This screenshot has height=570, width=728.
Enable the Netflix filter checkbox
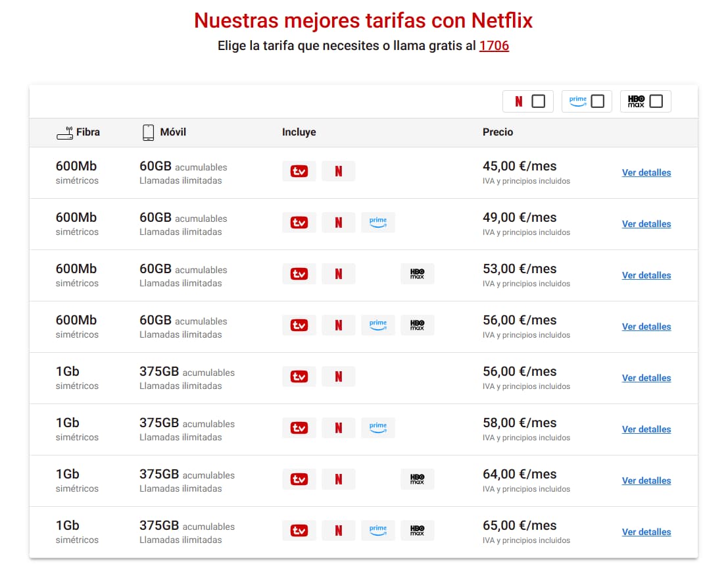[x=539, y=101]
